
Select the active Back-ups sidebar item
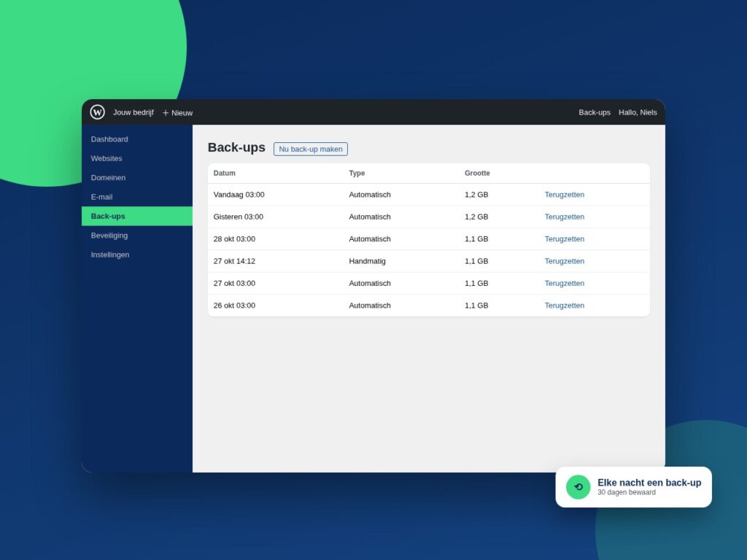[x=137, y=216]
